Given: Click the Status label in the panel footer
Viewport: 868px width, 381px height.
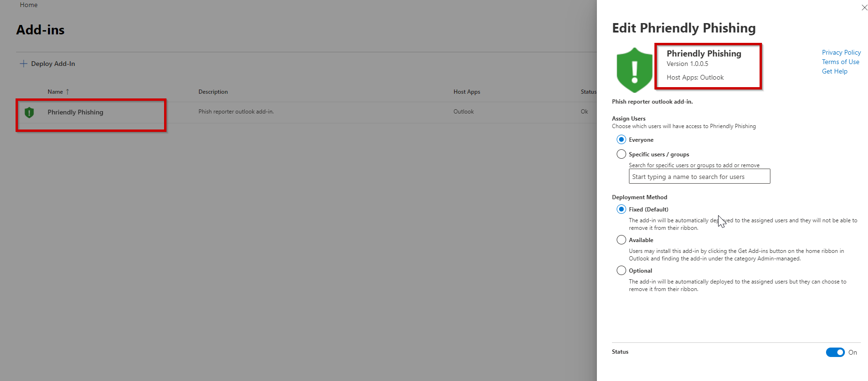Looking at the screenshot, I should pos(620,352).
